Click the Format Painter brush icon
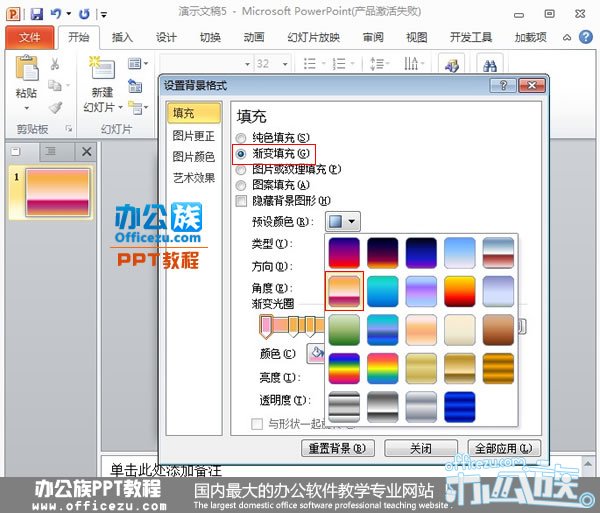The width and height of the screenshot is (600, 513). (55, 107)
